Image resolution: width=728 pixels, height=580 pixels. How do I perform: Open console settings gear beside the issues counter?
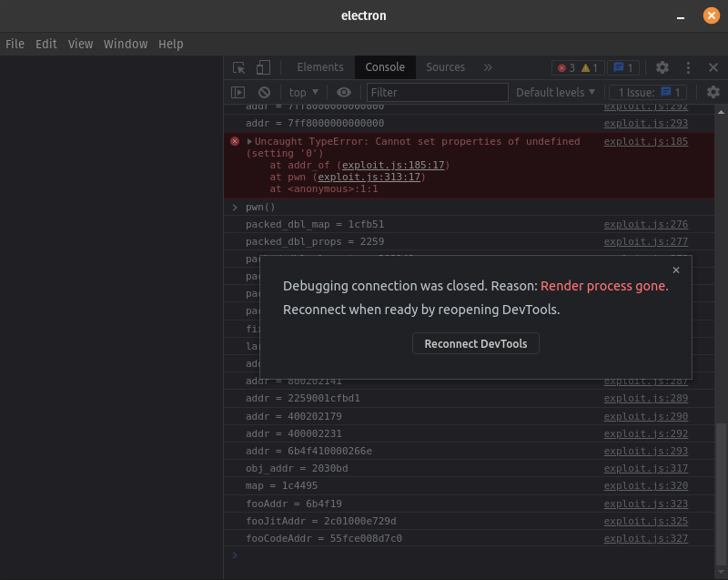tap(713, 92)
